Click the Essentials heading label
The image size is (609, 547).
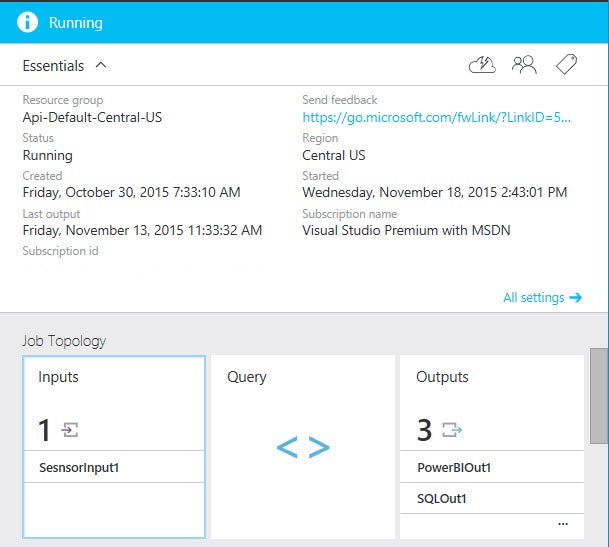[53, 66]
